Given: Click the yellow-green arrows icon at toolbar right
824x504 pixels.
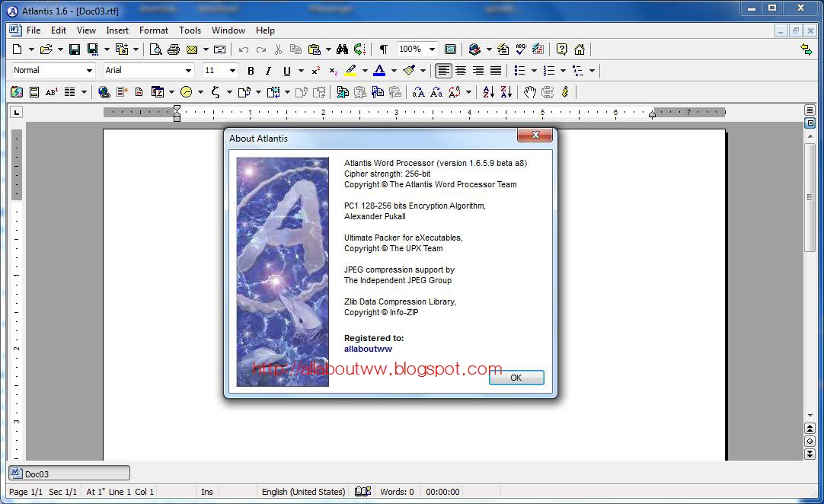Looking at the screenshot, I should pyautogui.click(x=806, y=49).
